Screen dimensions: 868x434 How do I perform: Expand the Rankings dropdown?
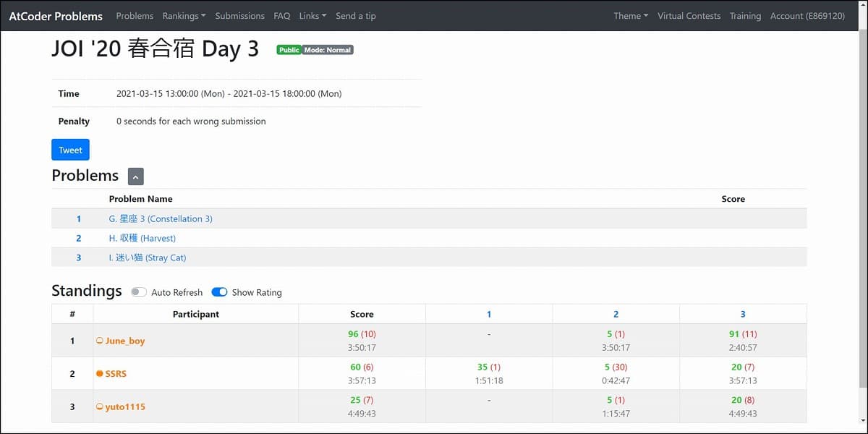pos(184,16)
